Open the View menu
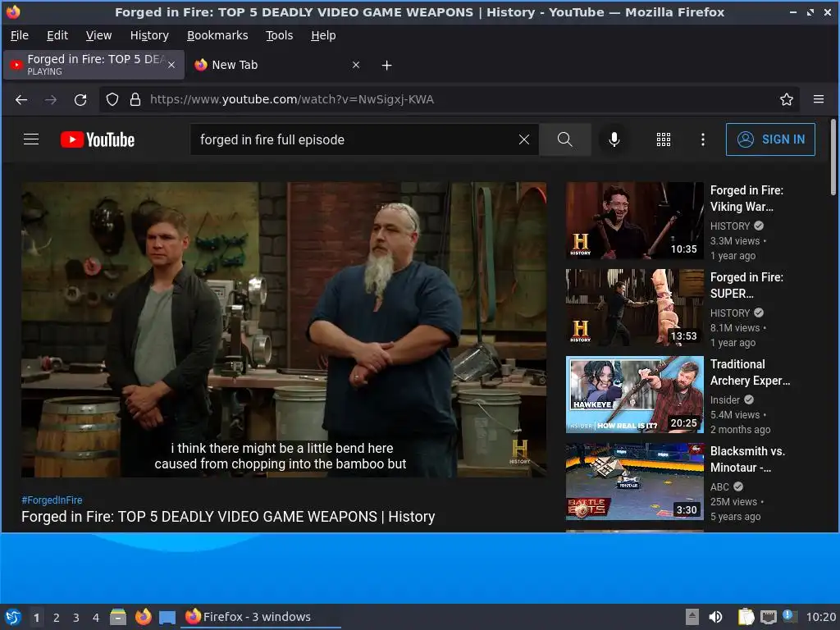This screenshot has width=840, height=630. click(x=98, y=35)
